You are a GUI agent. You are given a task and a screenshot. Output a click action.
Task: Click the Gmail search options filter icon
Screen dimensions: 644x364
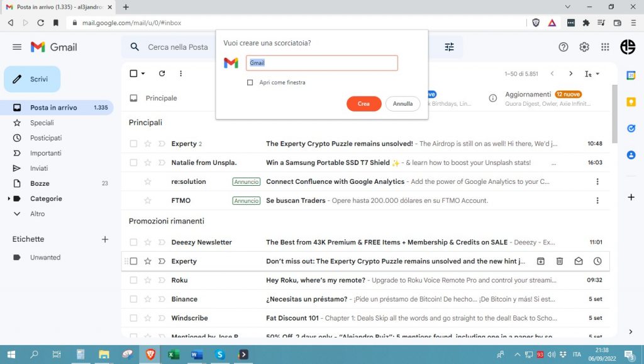point(449,47)
